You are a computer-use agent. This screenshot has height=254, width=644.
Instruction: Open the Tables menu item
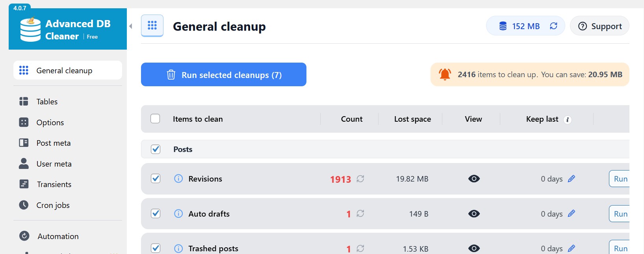click(x=47, y=102)
